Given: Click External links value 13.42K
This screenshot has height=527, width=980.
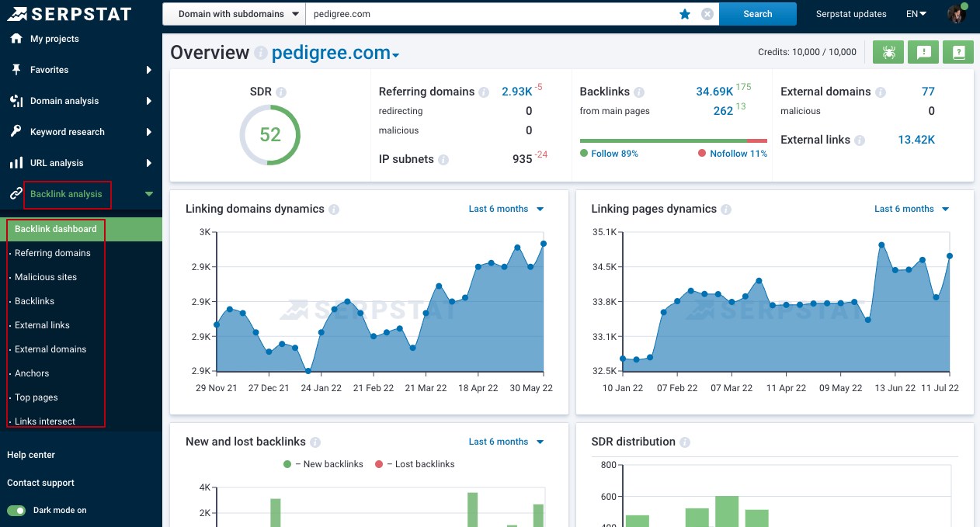Looking at the screenshot, I should click(x=916, y=140).
